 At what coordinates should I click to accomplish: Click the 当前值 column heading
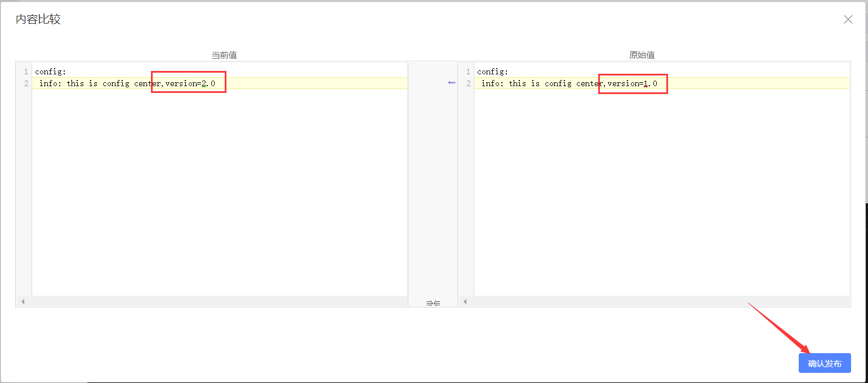[x=224, y=55]
